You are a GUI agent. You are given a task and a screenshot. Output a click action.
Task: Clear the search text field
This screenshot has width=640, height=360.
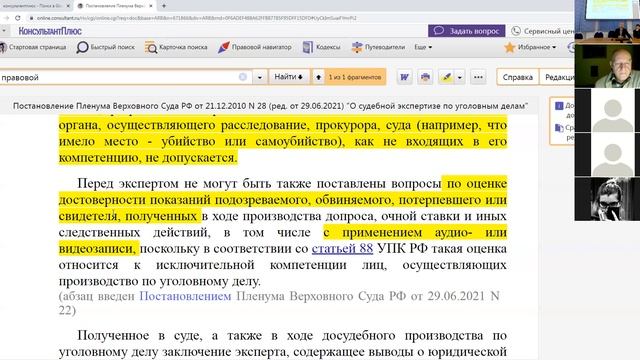click(242, 77)
